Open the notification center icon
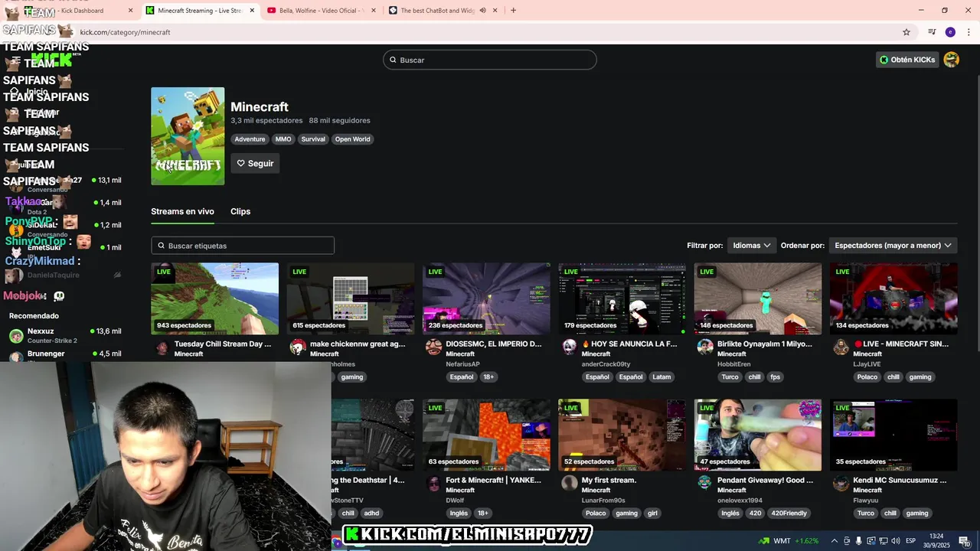980x551 pixels. tap(963, 541)
